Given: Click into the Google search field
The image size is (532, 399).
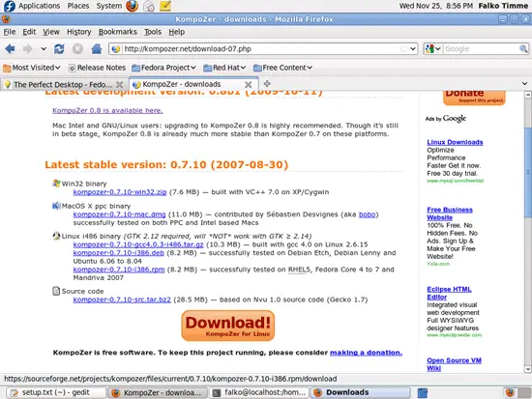Looking at the screenshot, I should click(481, 49).
